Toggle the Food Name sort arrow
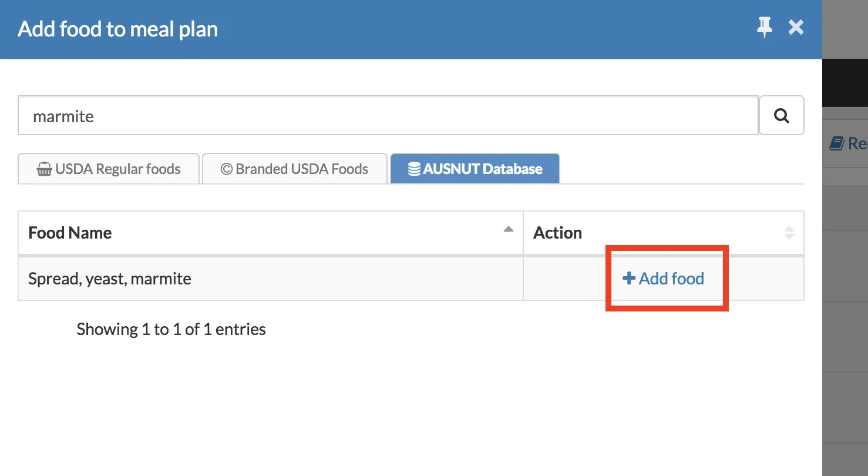 pyautogui.click(x=509, y=230)
